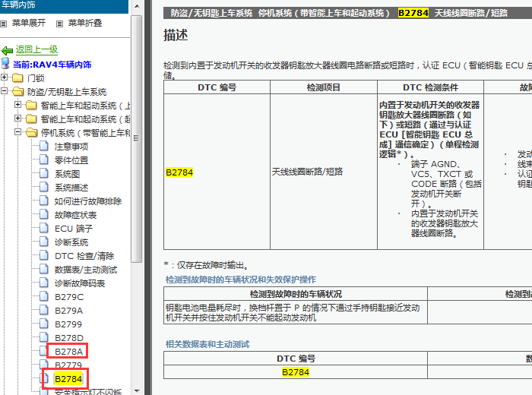532x395 pixels.
Task: Select B278D in the tree
Action: 69,338
